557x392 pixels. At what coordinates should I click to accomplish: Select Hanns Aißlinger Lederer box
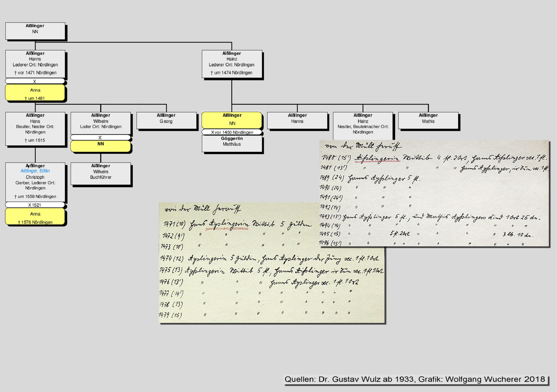pos(35,64)
